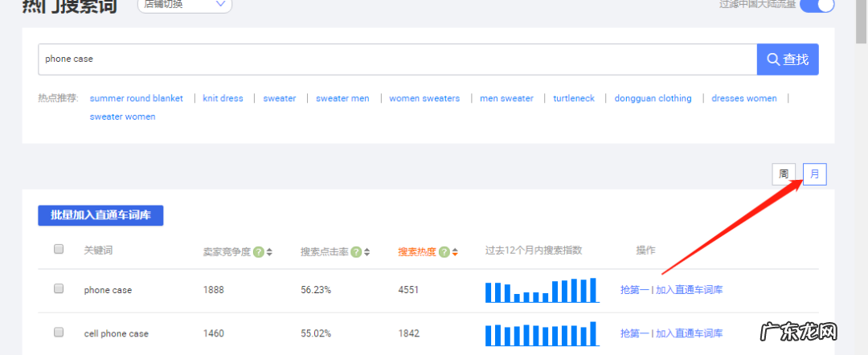The image size is (868, 355).
Task: Switch to the 月 (month) view
Action: point(814,174)
